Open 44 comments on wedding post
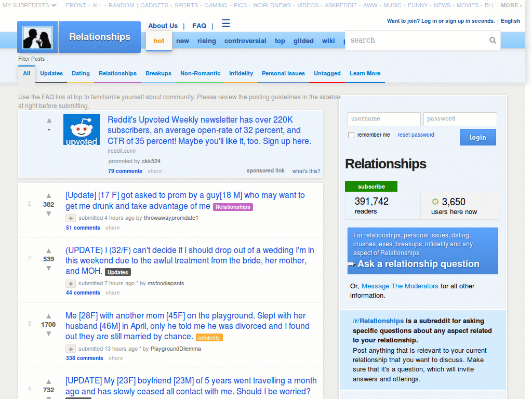Screen dimensions: 532x399 click(83, 293)
